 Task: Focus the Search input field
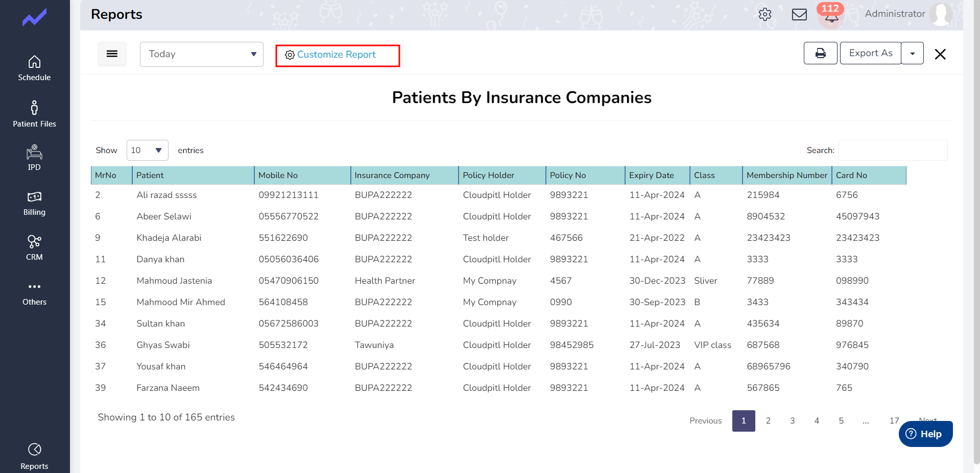[893, 150]
